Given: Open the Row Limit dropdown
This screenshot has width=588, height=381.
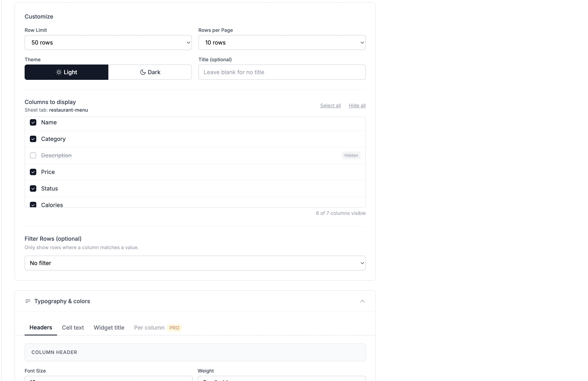Looking at the screenshot, I should (x=108, y=43).
